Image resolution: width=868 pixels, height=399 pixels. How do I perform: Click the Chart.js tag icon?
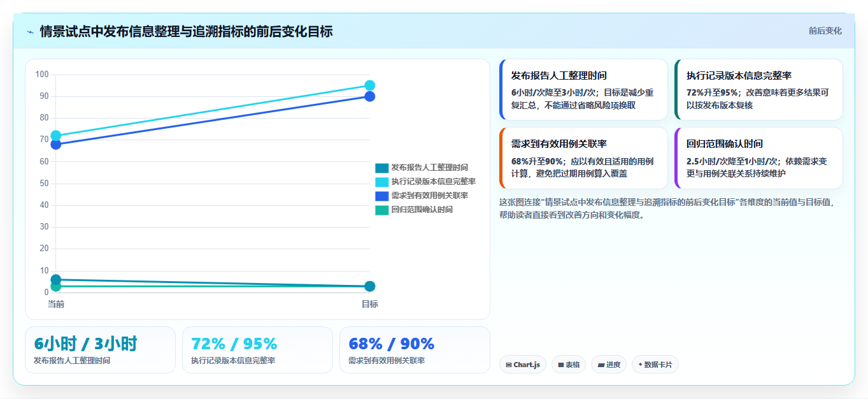508,365
